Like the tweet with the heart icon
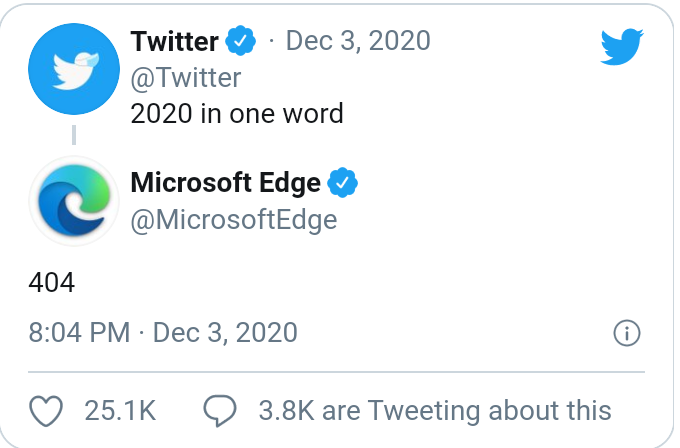 [x=47, y=409]
